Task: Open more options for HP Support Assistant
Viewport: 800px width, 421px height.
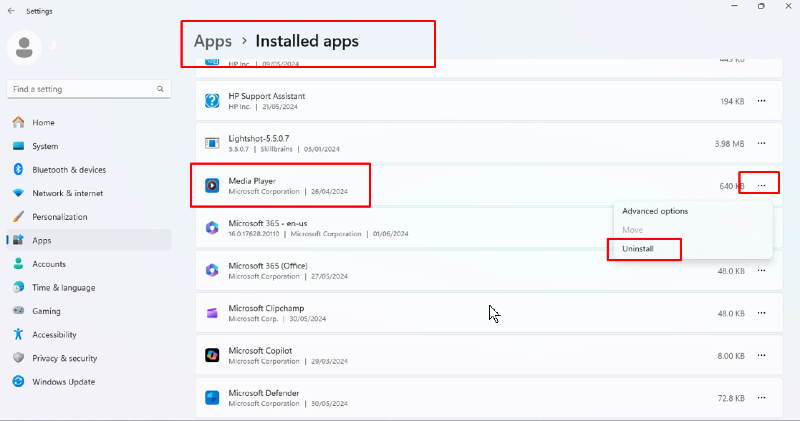Action: (762, 101)
